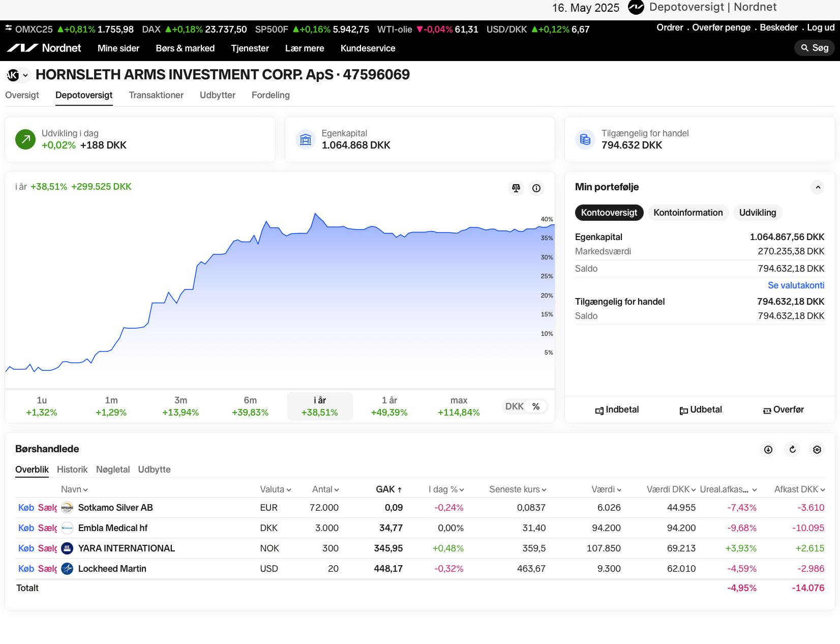Screen dimensions: 840x644
Task: Open Lær mere menu
Action: tap(305, 48)
